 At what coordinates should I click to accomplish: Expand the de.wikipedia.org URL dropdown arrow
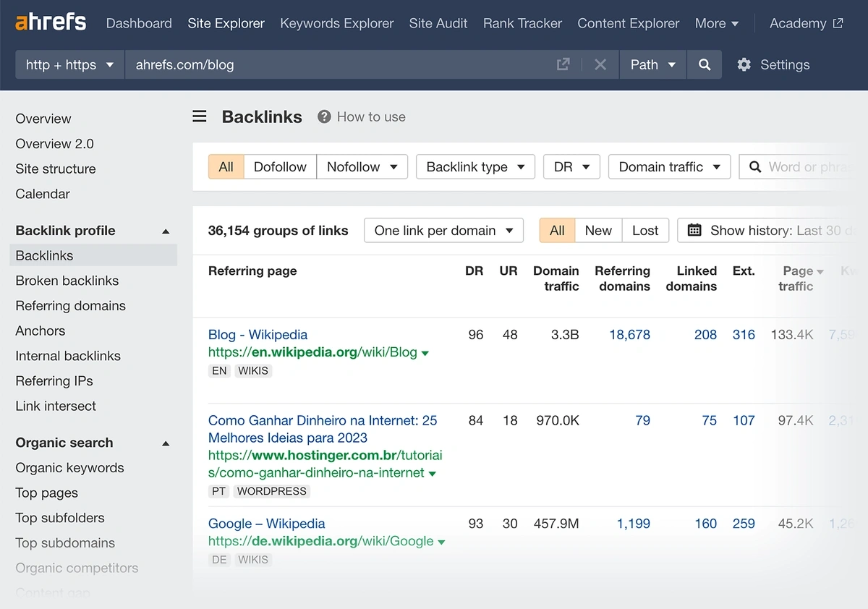pyautogui.click(x=441, y=542)
